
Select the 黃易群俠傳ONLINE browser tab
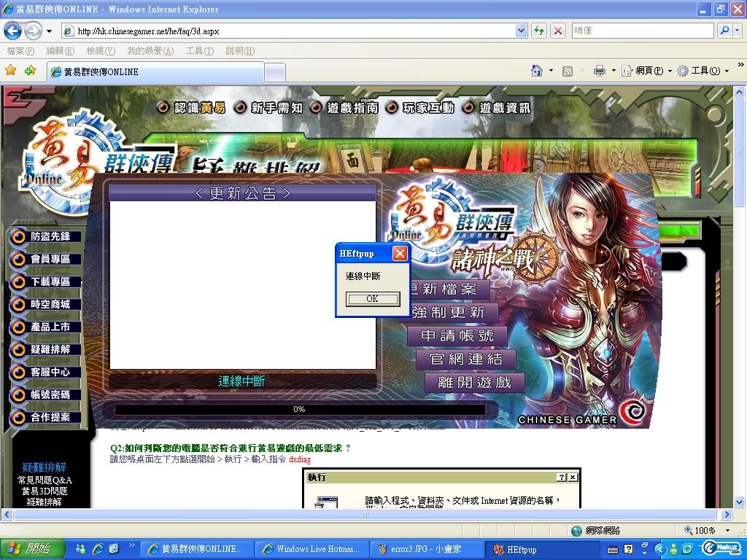tap(156, 72)
